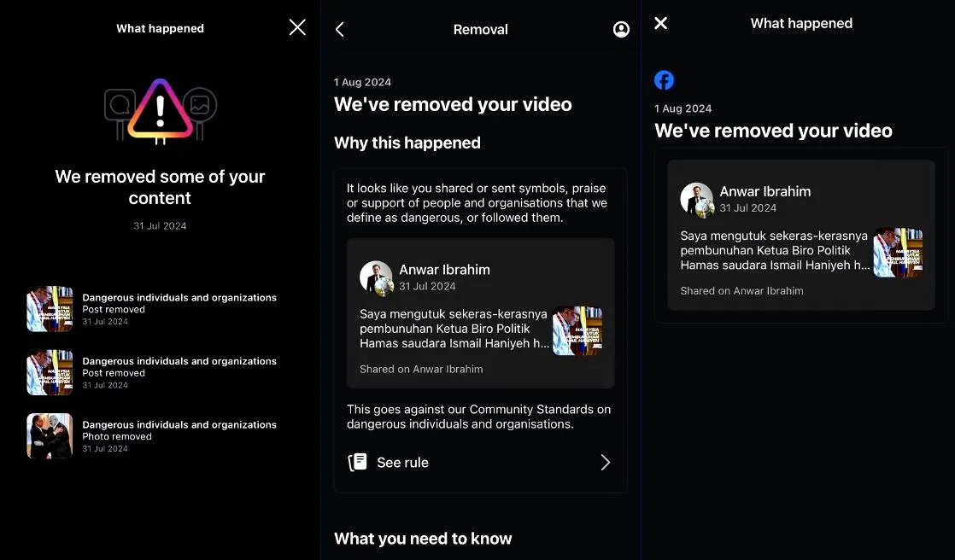Click the Removal screen title
Viewport: 955px width, 560px height.
[x=481, y=29]
